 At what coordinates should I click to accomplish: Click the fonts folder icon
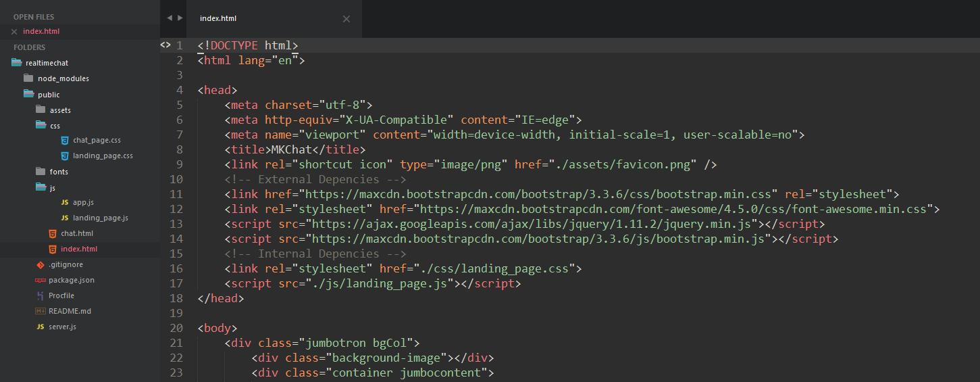pyautogui.click(x=41, y=172)
